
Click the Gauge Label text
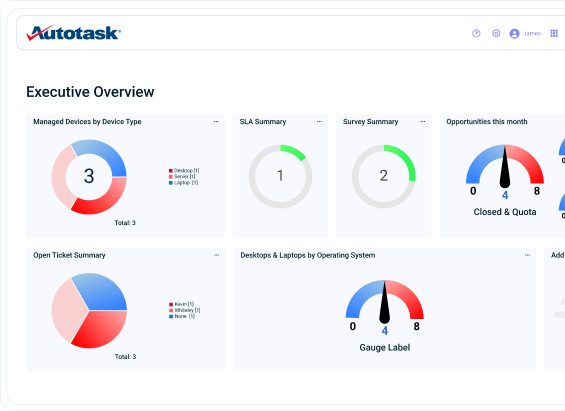[x=384, y=348]
